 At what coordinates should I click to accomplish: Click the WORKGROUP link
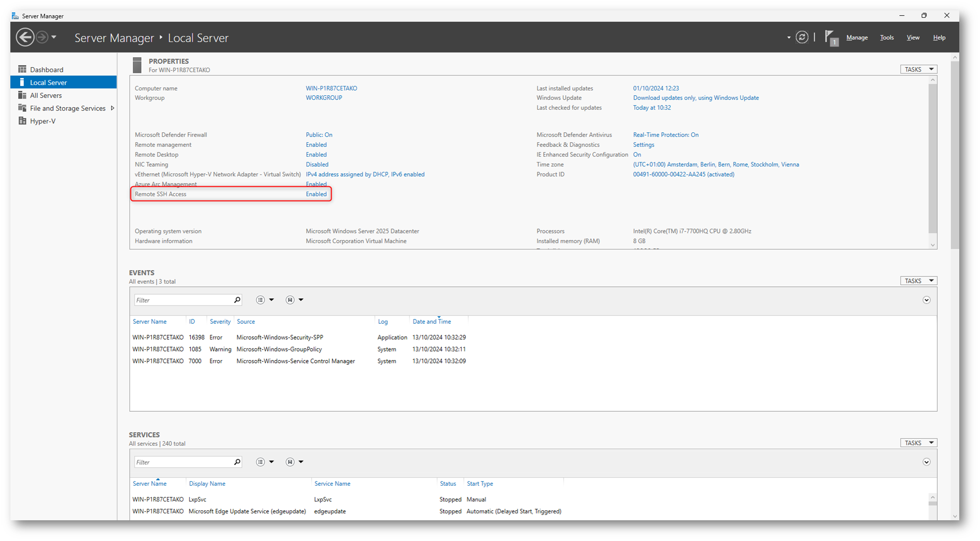[x=324, y=98]
